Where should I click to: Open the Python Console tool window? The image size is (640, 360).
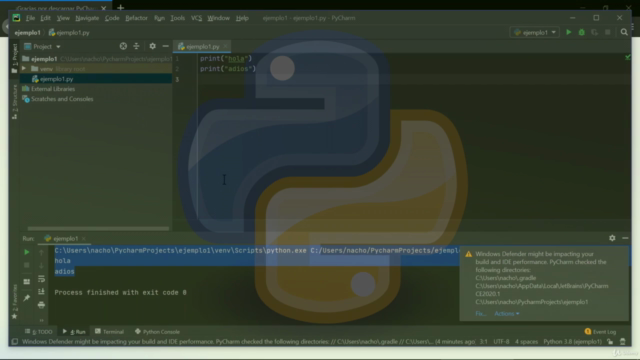[157, 332]
